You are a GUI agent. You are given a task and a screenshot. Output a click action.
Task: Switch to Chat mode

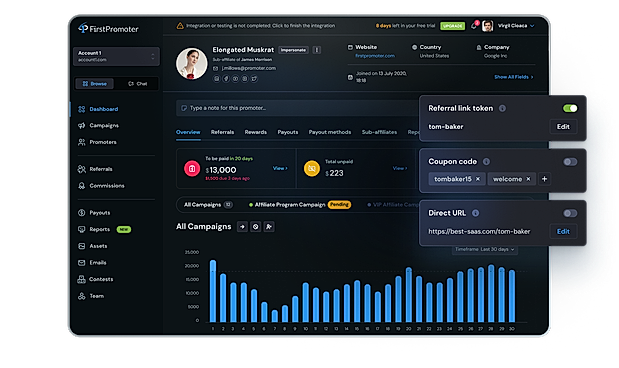(137, 84)
